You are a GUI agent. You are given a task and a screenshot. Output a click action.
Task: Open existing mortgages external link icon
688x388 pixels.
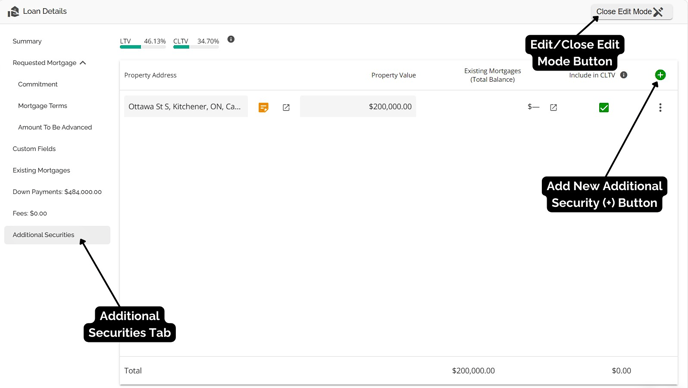[x=553, y=108]
